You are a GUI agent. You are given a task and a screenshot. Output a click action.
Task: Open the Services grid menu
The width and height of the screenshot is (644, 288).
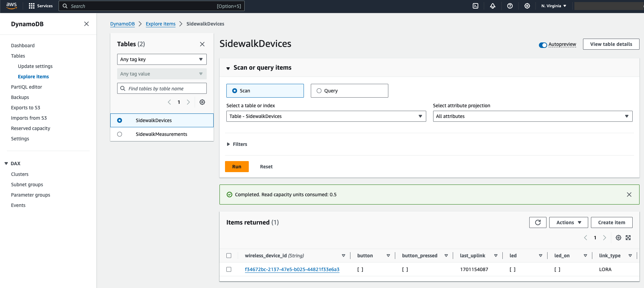41,6
